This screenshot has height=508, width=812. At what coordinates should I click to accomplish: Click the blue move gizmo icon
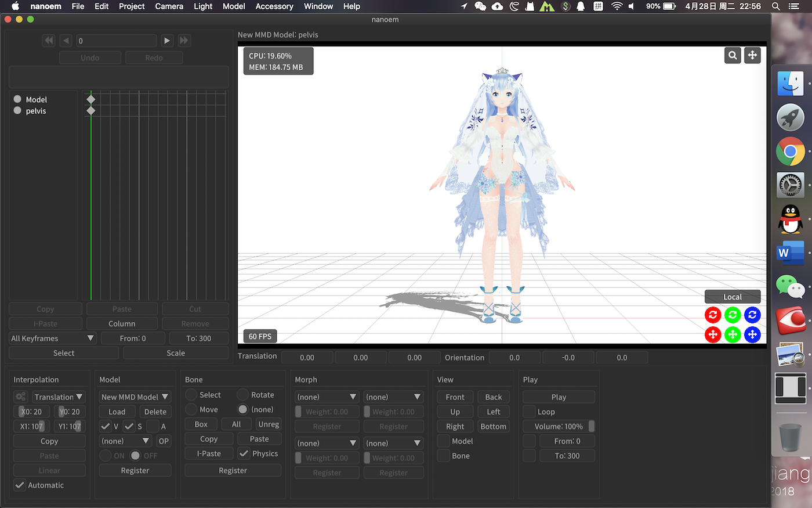click(x=752, y=334)
